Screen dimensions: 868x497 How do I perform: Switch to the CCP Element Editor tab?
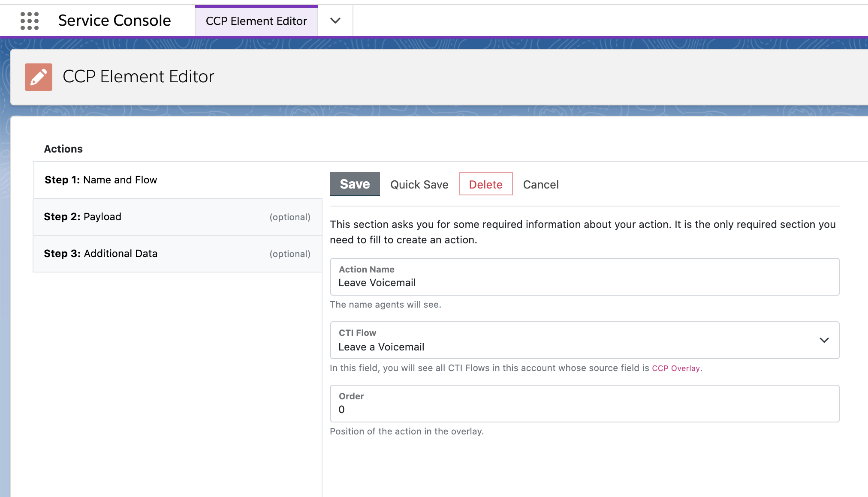click(x=256, y=21)
